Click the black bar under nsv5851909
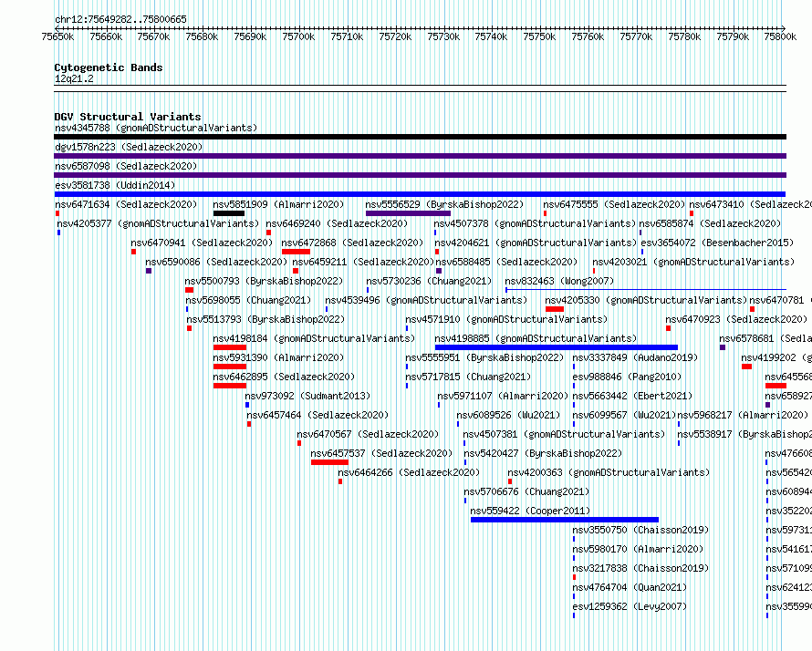Image resolution: width=812 pixels, height=651 pixels. pos(229,213)
